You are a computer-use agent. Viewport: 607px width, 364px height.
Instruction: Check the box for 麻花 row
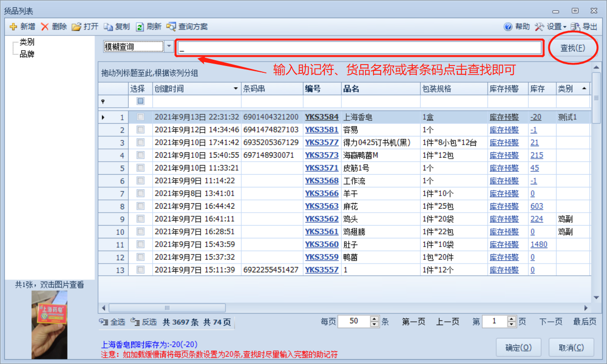pos(140,206)
